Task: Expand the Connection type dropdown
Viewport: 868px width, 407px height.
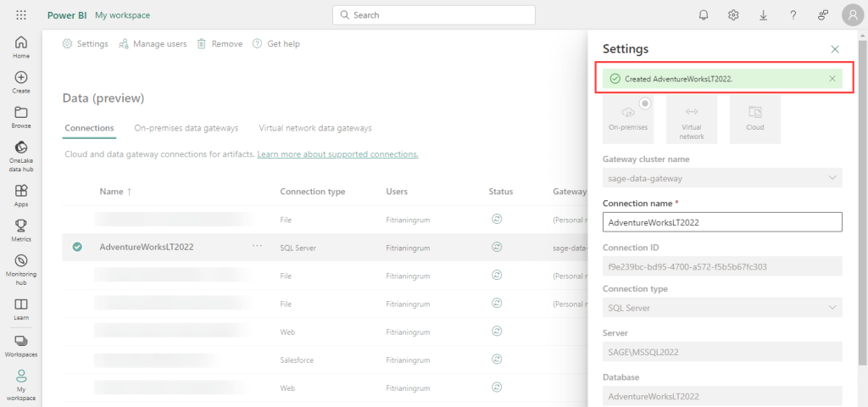Action: tap(722, 307)
